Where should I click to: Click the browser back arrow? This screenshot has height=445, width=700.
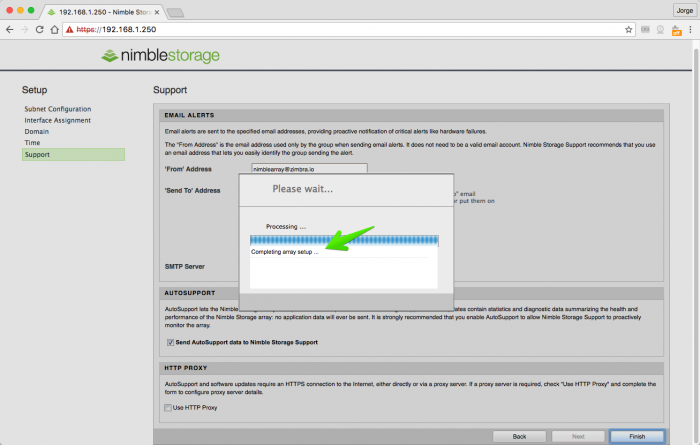[x=9, y=29]
